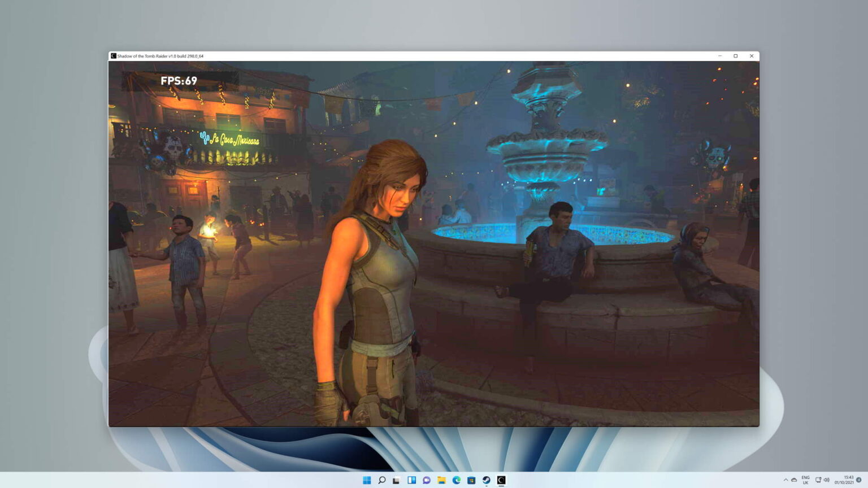The image size is (868, 488).
Task: Launch Microsoft Edge
Action: click(x=456, y=480)
